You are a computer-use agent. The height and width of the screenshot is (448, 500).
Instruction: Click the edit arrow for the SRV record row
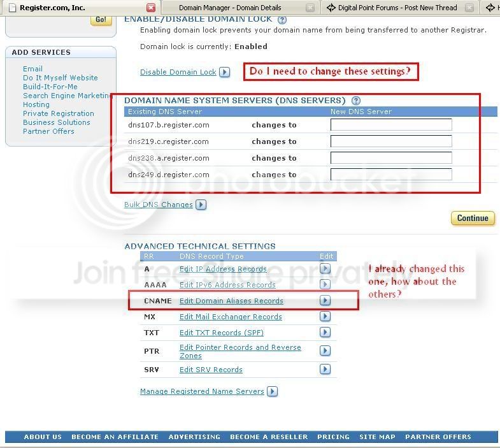(x=325, y=369)
